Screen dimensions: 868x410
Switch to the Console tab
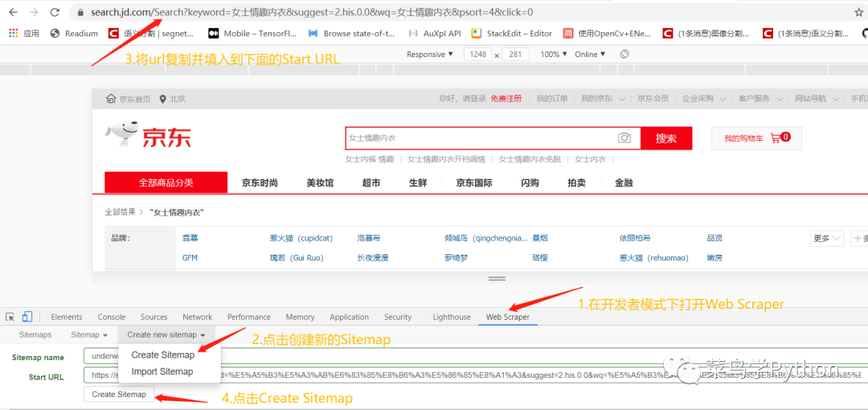[112, 317]
